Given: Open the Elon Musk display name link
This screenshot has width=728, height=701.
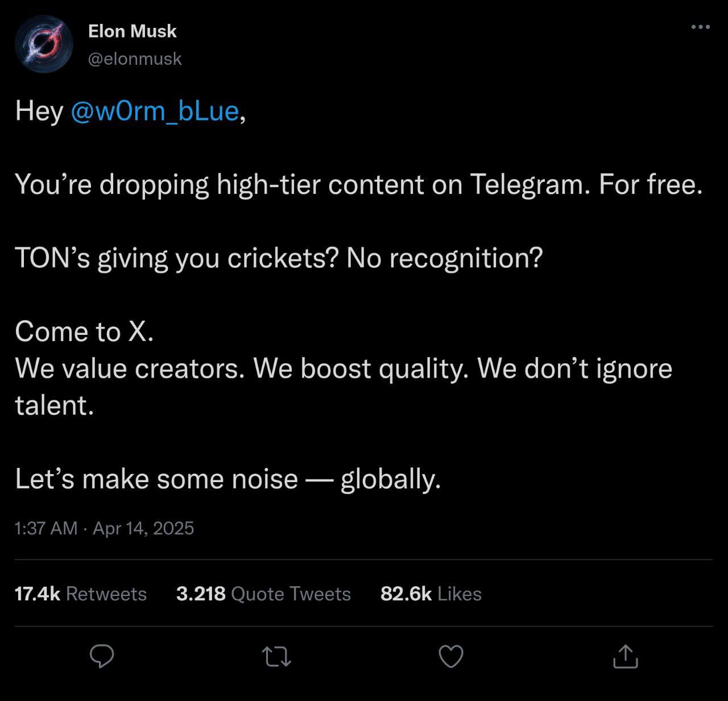Looking at the screenshot, I should tap(133, 31).
